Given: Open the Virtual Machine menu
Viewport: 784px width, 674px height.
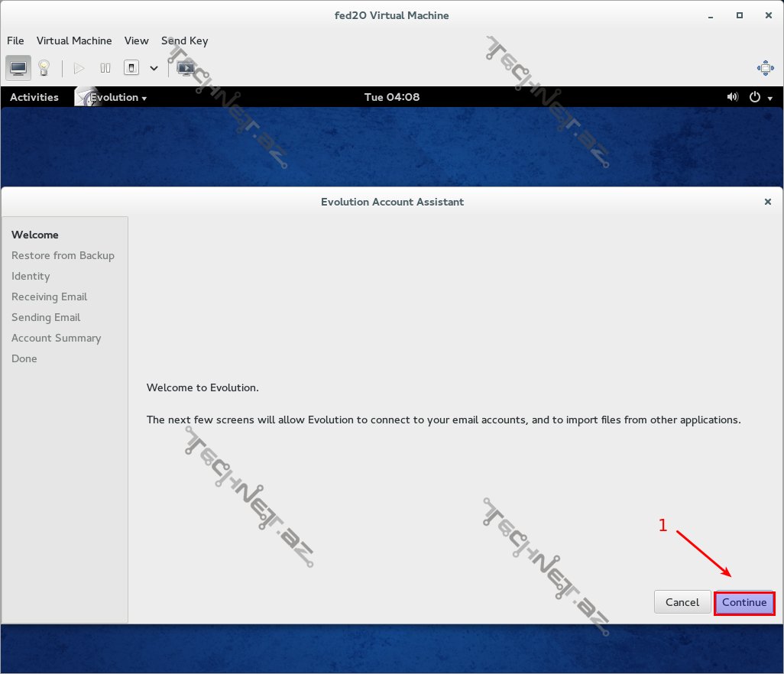Looking at the screenshot, I should [x=74, y=41].
